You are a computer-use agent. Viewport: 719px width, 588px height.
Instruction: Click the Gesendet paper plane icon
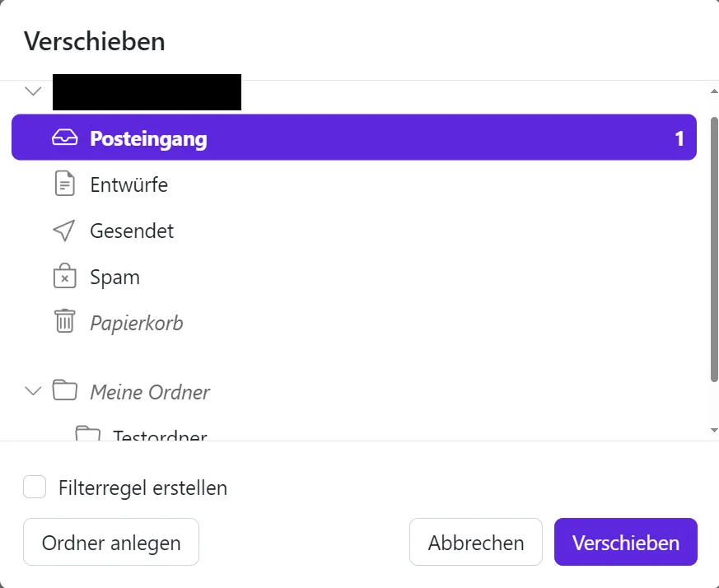tap(63, 231)
